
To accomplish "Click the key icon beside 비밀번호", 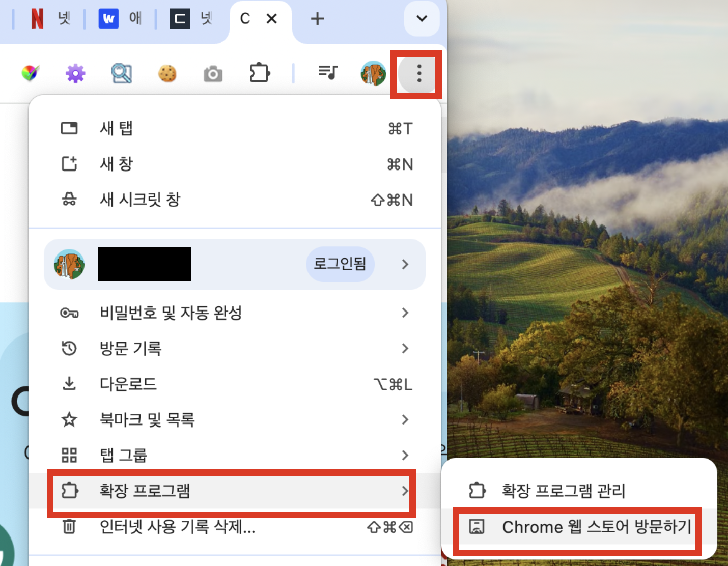I will coord(69,313).
